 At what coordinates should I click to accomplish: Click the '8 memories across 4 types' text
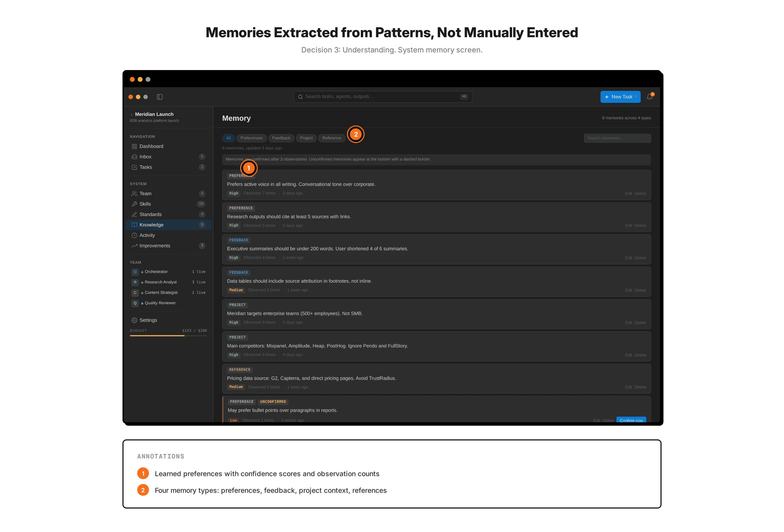(x=626, y=118)
